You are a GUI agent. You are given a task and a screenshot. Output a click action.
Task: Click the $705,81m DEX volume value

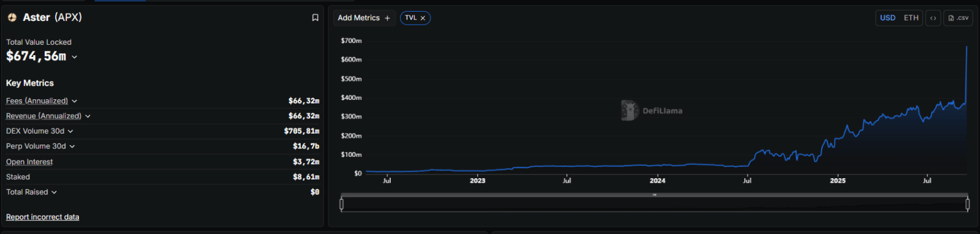pyautogui.click(x=301, y=131)
